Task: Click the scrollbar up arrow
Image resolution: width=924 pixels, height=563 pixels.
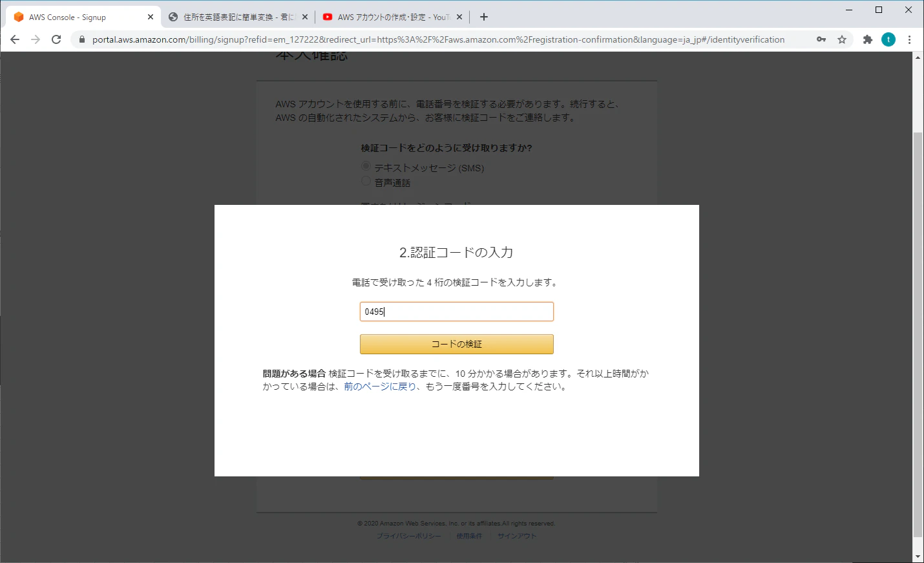Action: [918, 58]
